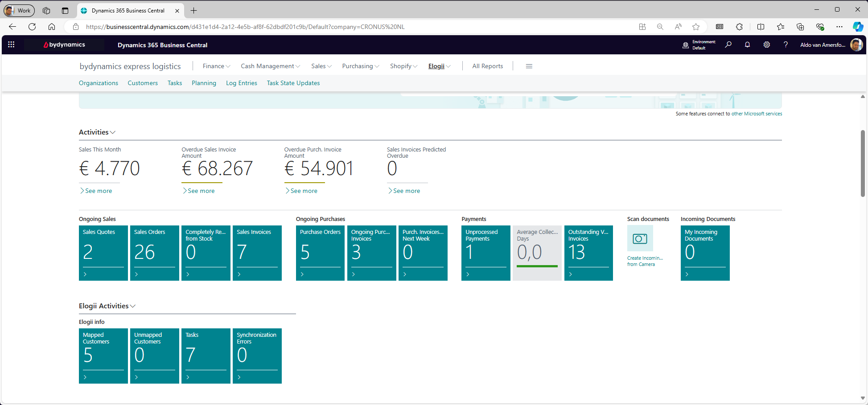Click the search magnifier in Business Central header

click(x=728, y=45)
